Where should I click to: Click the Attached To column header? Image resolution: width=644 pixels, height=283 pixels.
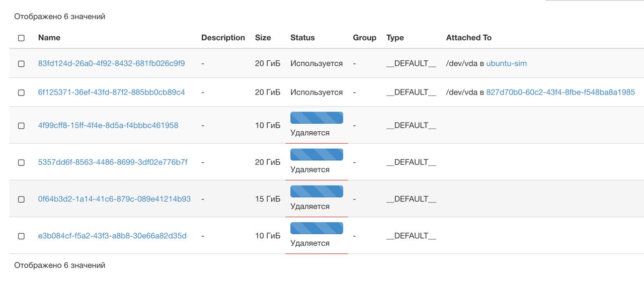coord(468,38)
